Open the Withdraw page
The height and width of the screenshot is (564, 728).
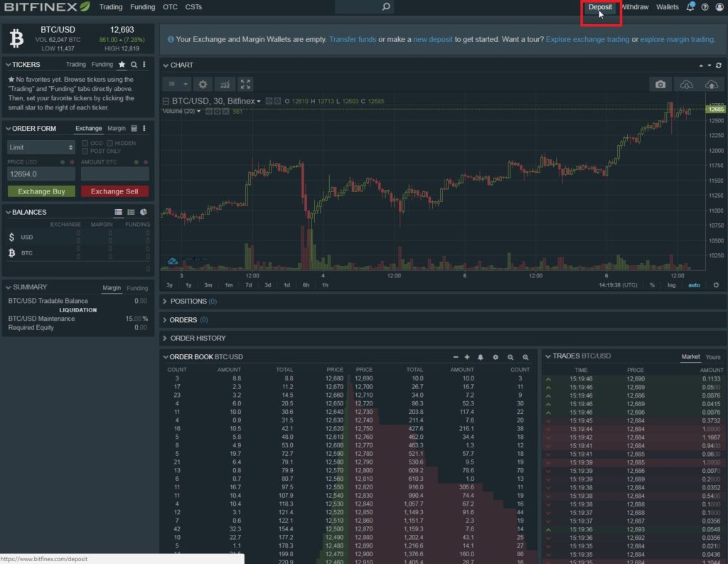[x=635, y=7]
